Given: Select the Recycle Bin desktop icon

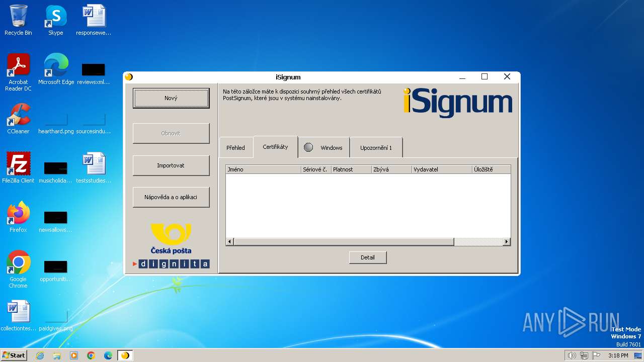Looking at the screenshot, I should point(18,20).
